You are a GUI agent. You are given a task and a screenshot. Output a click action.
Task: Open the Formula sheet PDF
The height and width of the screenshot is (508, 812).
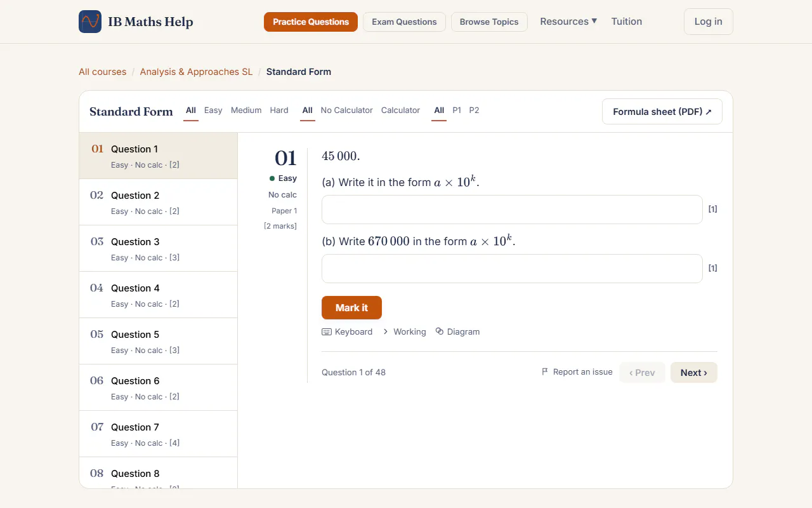tap(662, 112)
